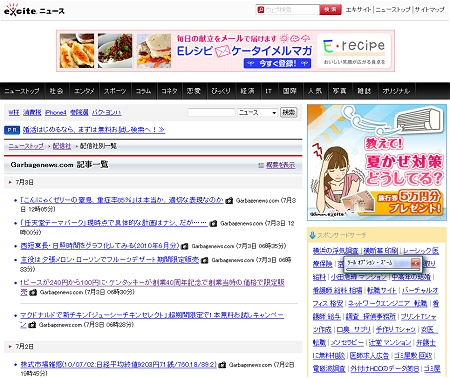This screenshot has height=378, width=450.
Task: Open the スポーツ news tab
Action: pyautogui.click(x=115, y=91)
